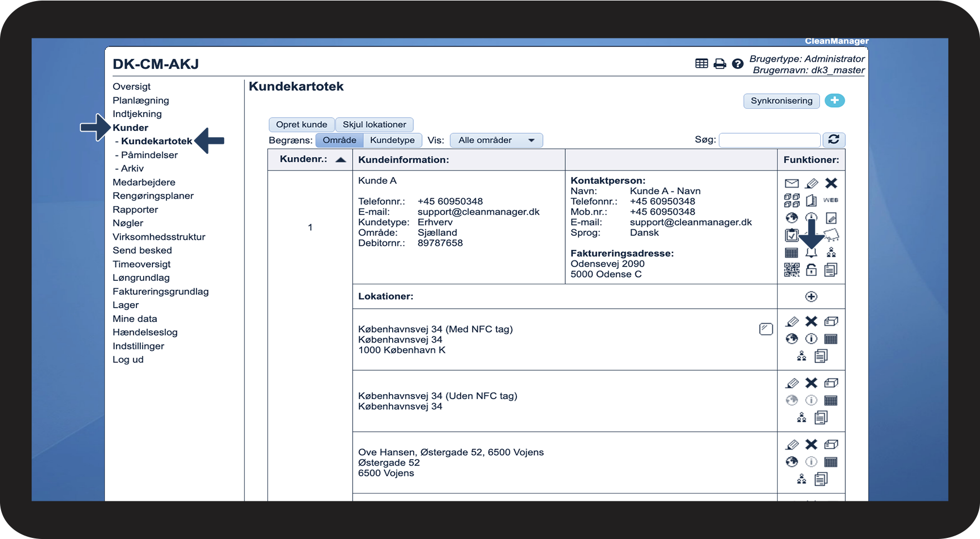The width and height of the screenshot is (980, 539).
Task: Select the Område filter toggle
Action: pos(339,140)
